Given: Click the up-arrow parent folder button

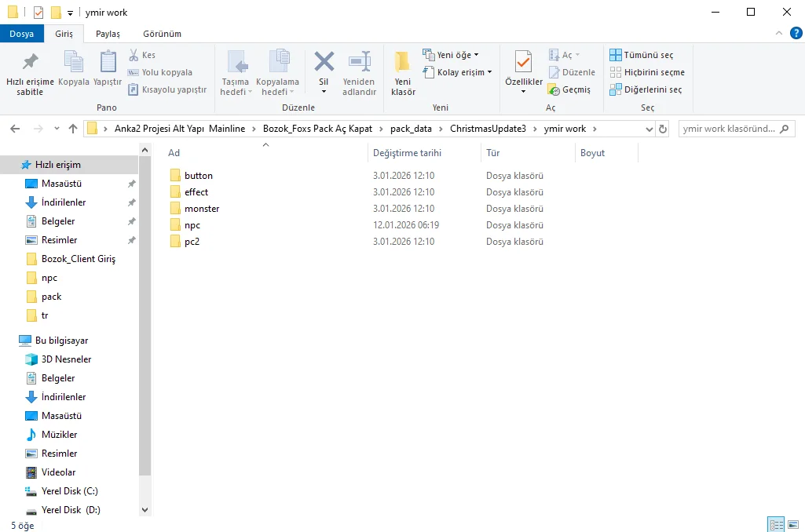Looking at the screenshot, I should pos(73,129).
